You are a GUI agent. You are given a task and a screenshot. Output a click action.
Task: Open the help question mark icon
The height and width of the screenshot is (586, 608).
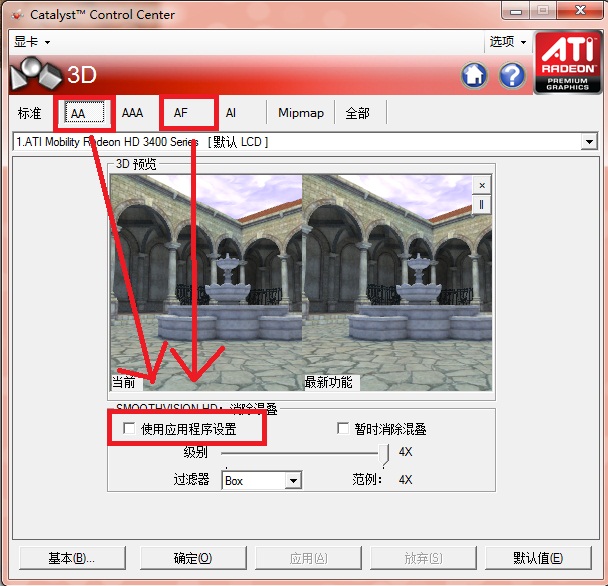(x=512, y=75)
